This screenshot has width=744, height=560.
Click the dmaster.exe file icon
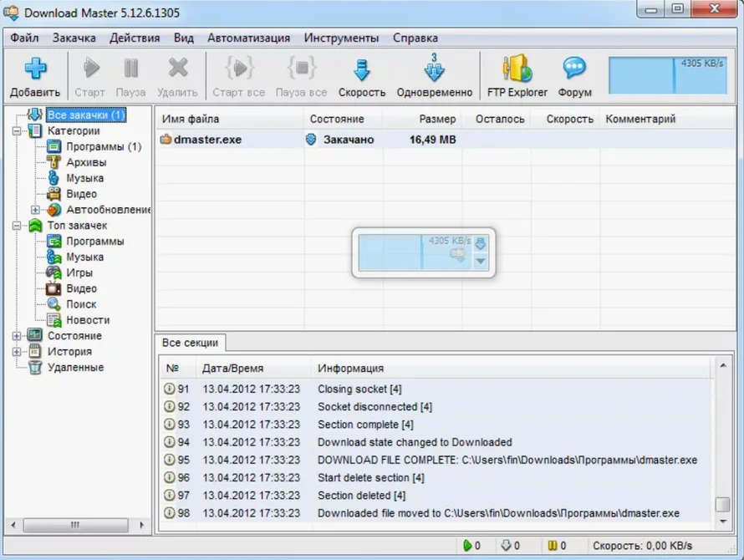tap(166, 140)
